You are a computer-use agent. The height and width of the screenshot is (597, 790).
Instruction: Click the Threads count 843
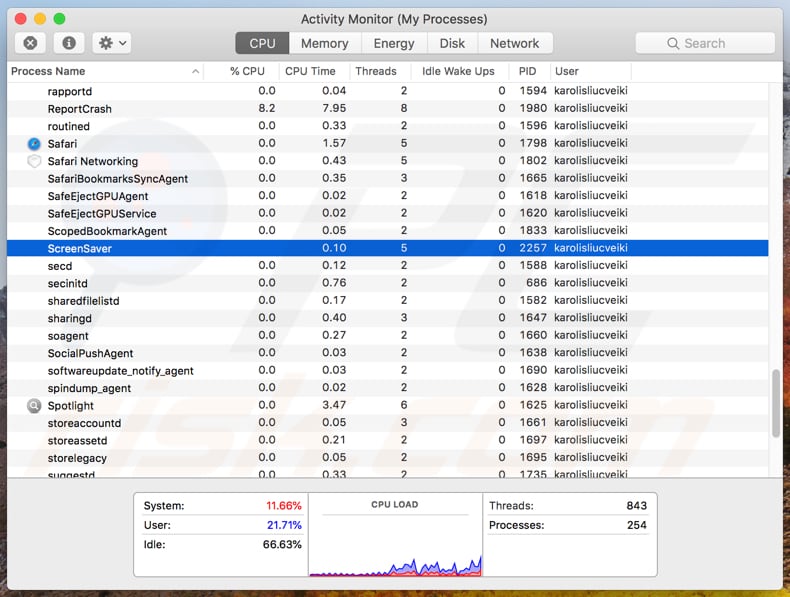(637, 505)
